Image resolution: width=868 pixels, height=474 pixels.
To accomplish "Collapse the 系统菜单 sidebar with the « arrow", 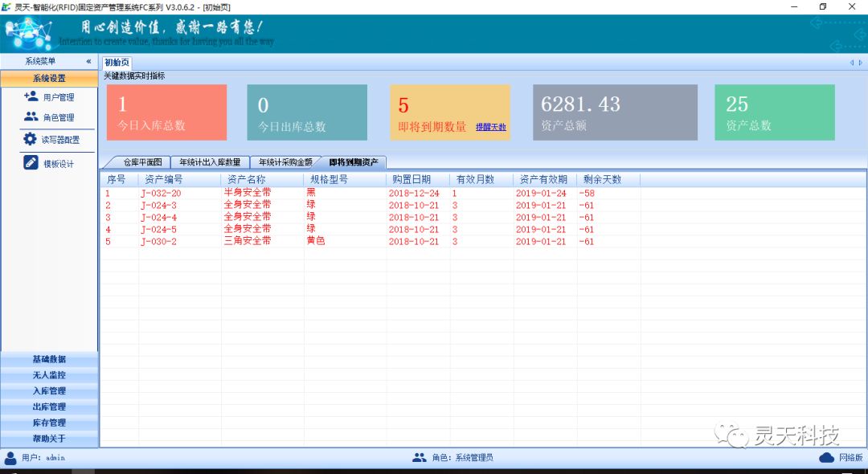I will coord(88,60).
